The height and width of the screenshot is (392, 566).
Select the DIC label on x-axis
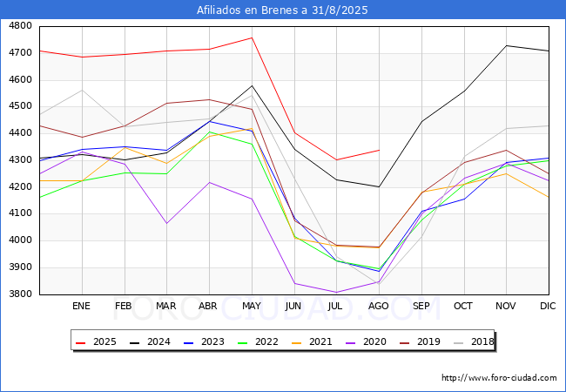pyautogui.click(x=549, y=307)
